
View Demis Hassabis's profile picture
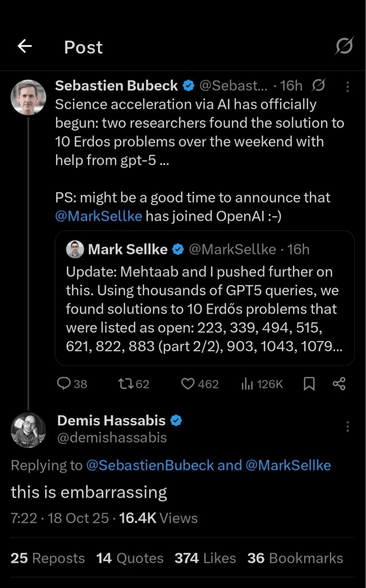[28, 430]
